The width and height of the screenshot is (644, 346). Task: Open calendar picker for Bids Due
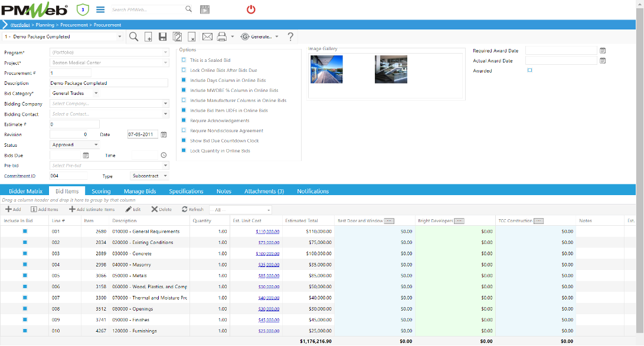click(x=86, y=156)
